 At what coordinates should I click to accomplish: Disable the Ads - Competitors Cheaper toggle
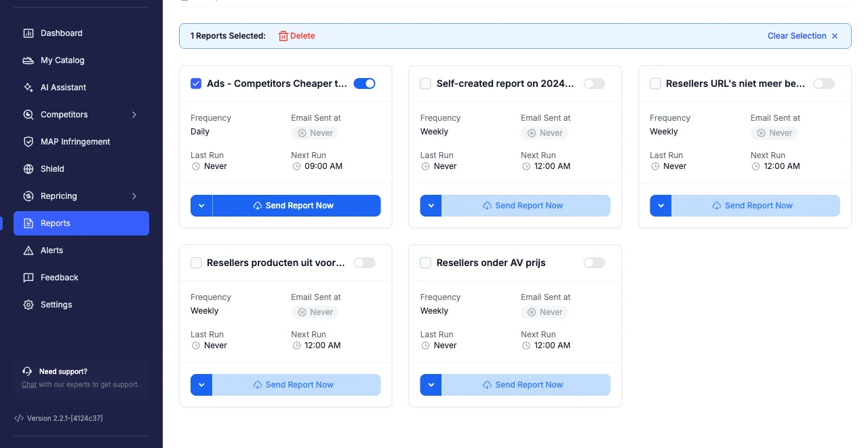point(365,83)
